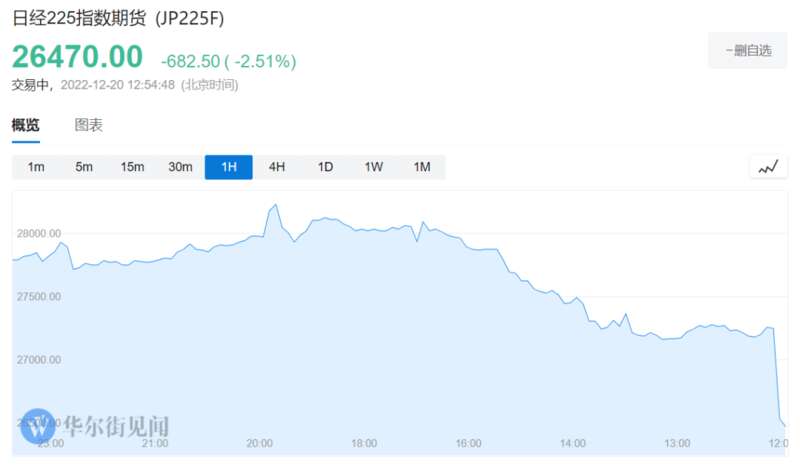Open the chart type line icon
Viewport: 800px width, 468px height.
[768, 167]
